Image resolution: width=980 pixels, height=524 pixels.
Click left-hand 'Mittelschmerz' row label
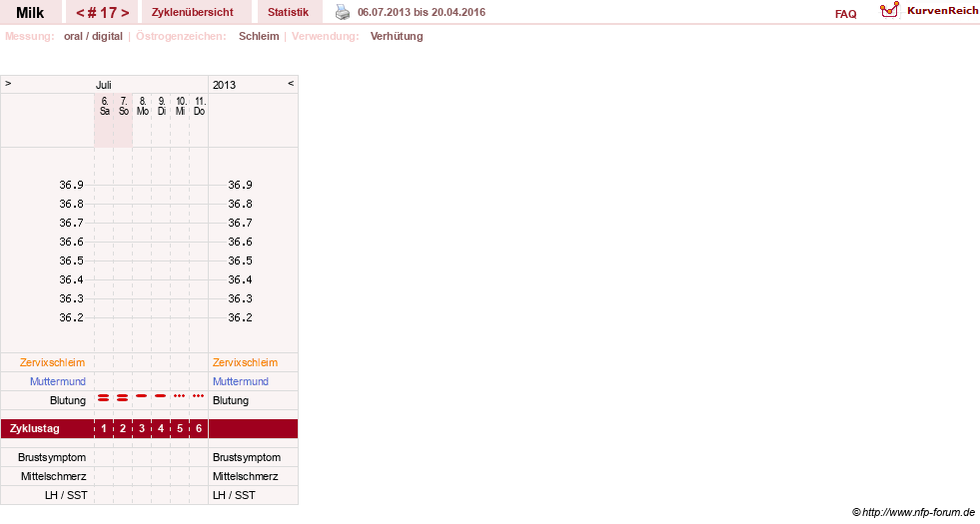(53, 476)
